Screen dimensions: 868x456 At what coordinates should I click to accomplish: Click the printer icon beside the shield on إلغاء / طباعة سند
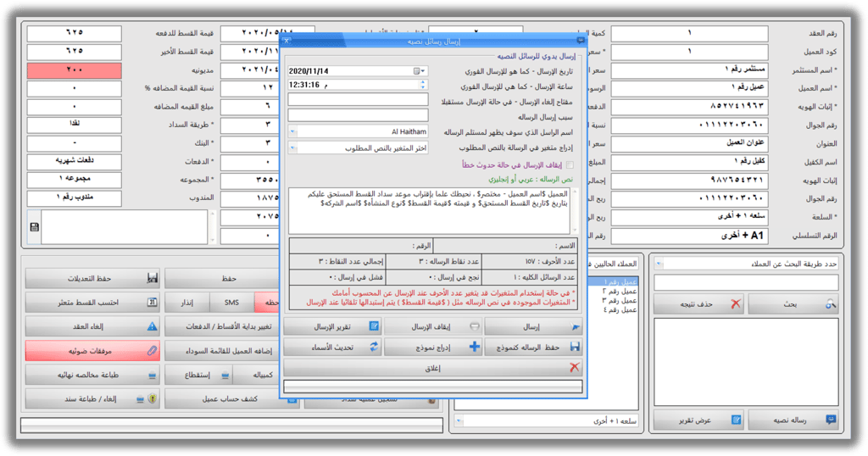pyautogui.click(x=141, y=399)
